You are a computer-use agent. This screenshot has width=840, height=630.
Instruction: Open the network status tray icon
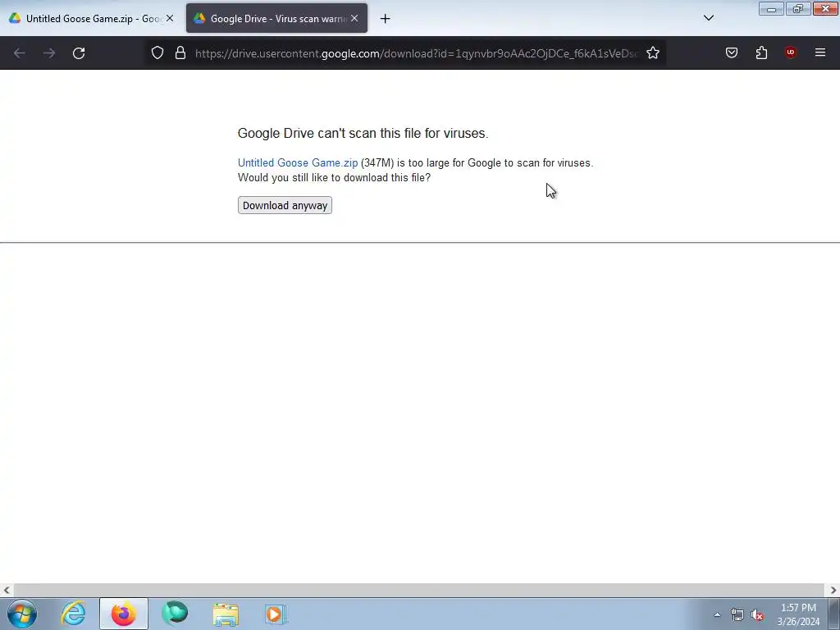click(737, 615)
